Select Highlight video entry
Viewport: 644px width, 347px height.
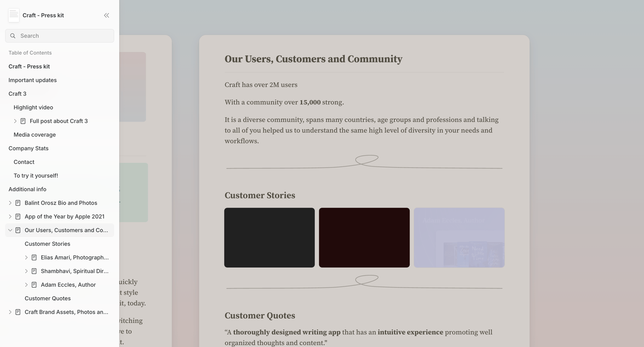pos(33,107)
